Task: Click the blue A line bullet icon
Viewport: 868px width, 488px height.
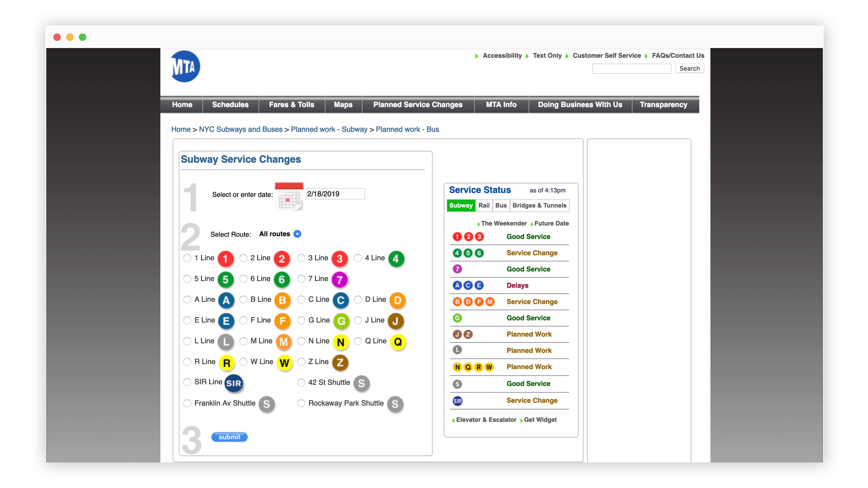Action: pos(226,300)
